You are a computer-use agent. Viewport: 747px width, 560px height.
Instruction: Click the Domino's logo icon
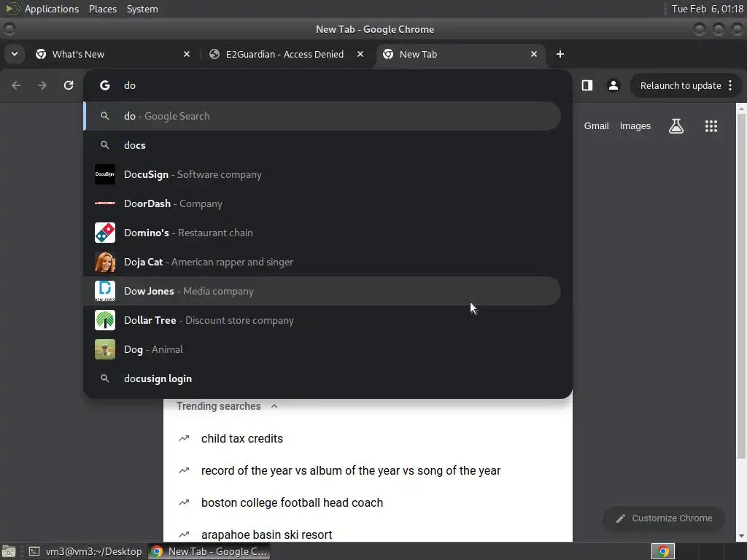(x=105, y=233)
